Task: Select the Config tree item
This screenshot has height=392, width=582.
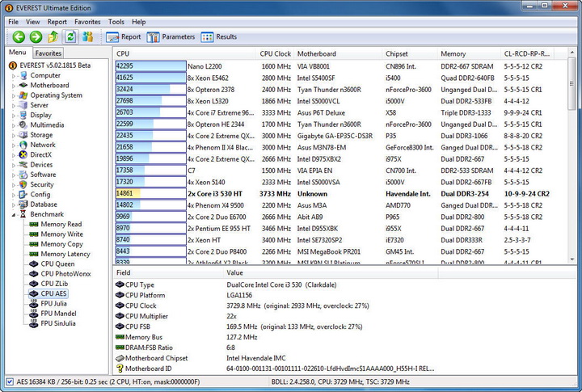Action: pos(40,195)
